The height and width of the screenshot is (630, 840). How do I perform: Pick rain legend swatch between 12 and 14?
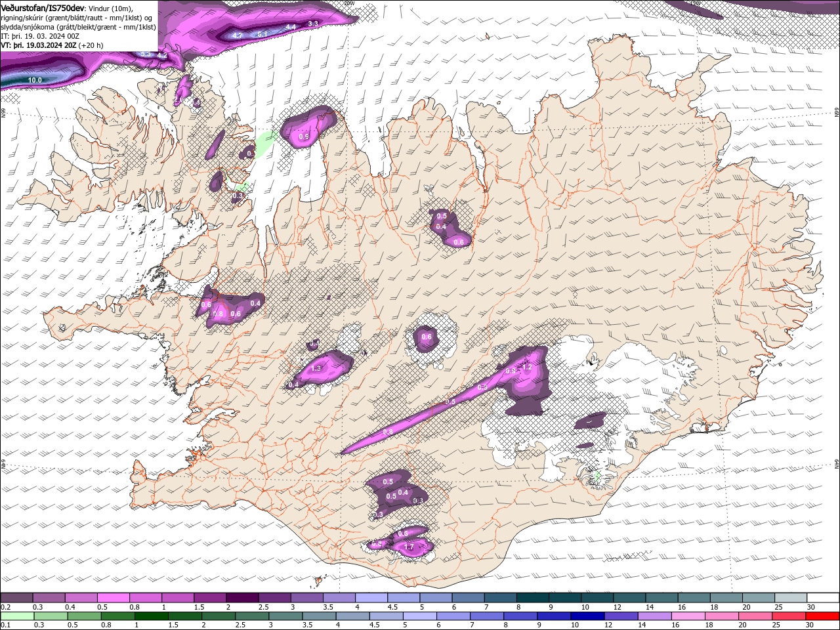point(621,616)
